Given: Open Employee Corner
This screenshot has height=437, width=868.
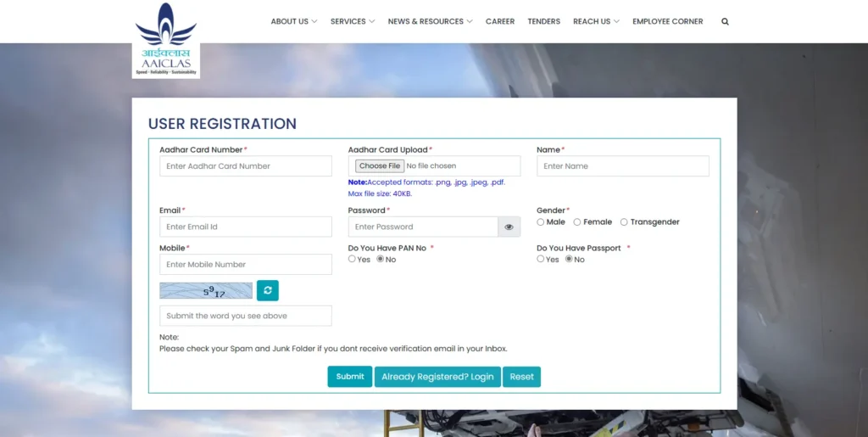Looking at the screenshot, I should click(x=667, y=21).
